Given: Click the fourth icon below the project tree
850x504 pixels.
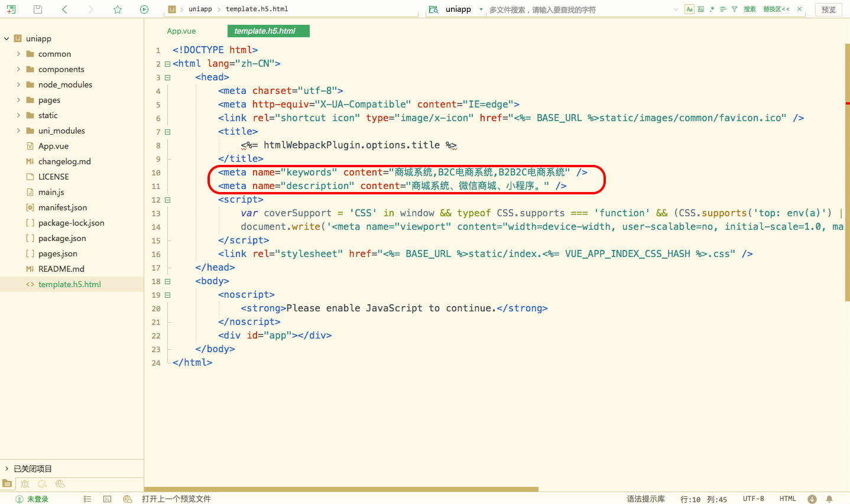Looking at the screenshot, I should 60,484.
